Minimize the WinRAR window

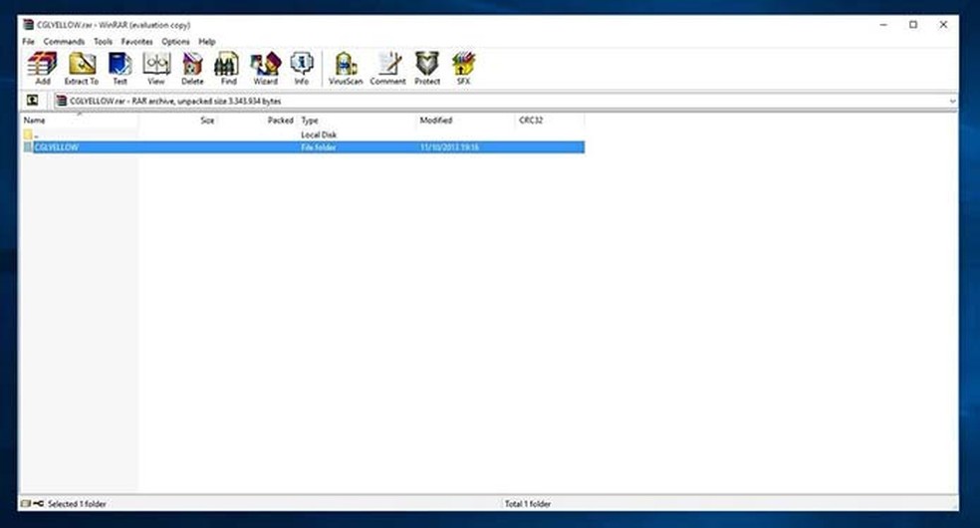point(883,25)
